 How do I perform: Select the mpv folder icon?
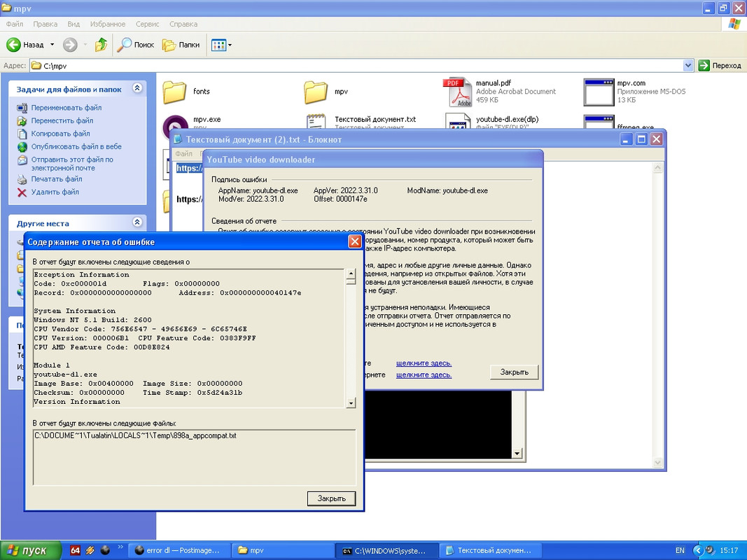(316, 92)
